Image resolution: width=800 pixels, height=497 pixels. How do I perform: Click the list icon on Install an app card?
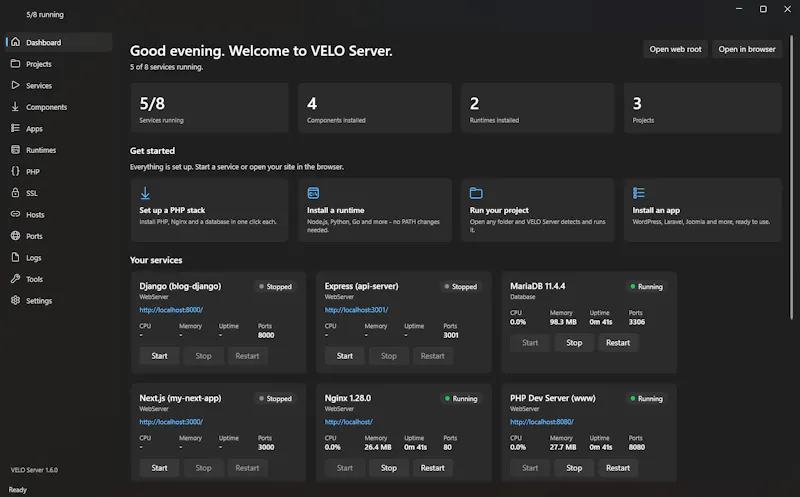coord(639,193)
